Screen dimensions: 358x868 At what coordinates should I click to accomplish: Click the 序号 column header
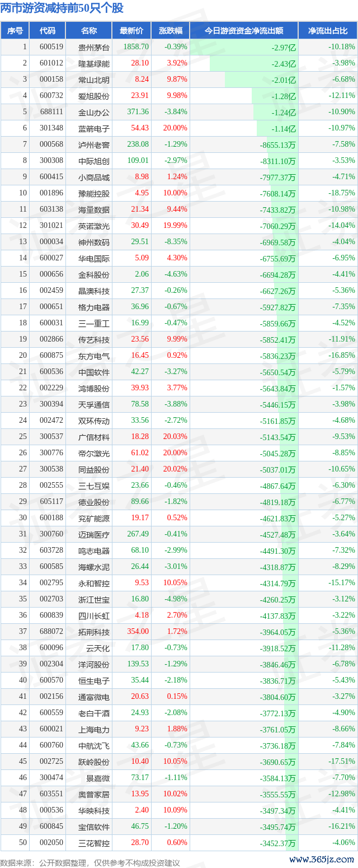[15, 31]
